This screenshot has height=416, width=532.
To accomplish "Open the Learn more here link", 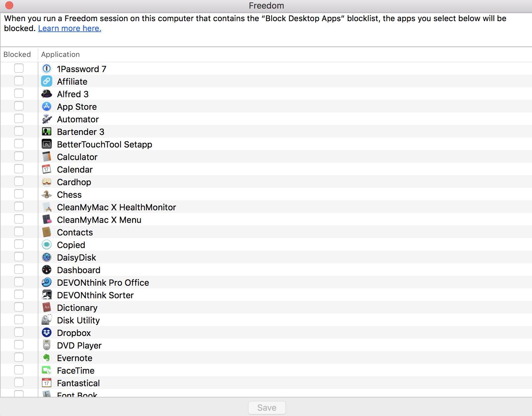I will [70, 28].
